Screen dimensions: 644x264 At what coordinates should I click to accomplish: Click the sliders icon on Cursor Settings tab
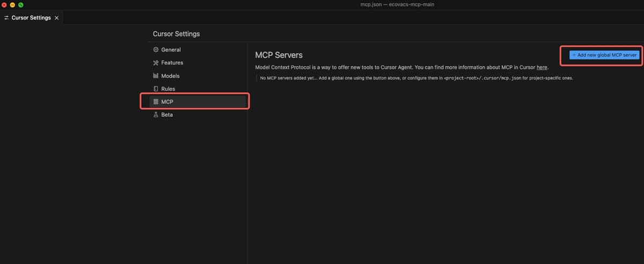click(x=6, y=18)
